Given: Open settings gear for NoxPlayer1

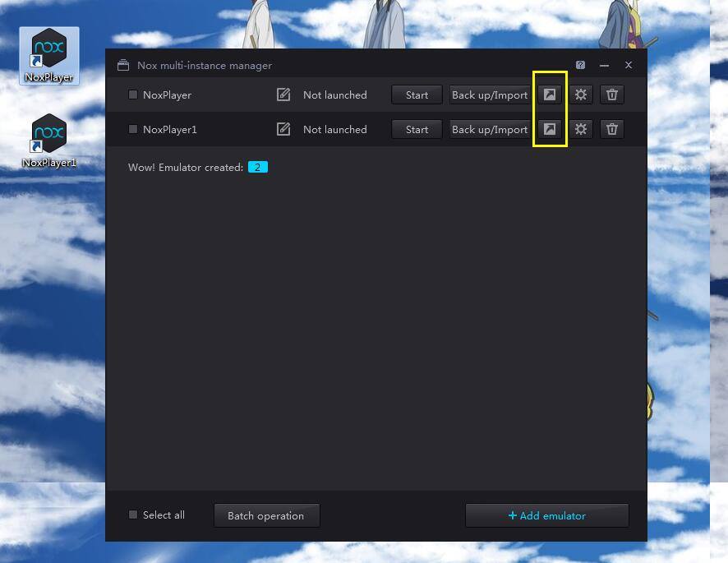Looking at the screenshot, I should (581, 129).
